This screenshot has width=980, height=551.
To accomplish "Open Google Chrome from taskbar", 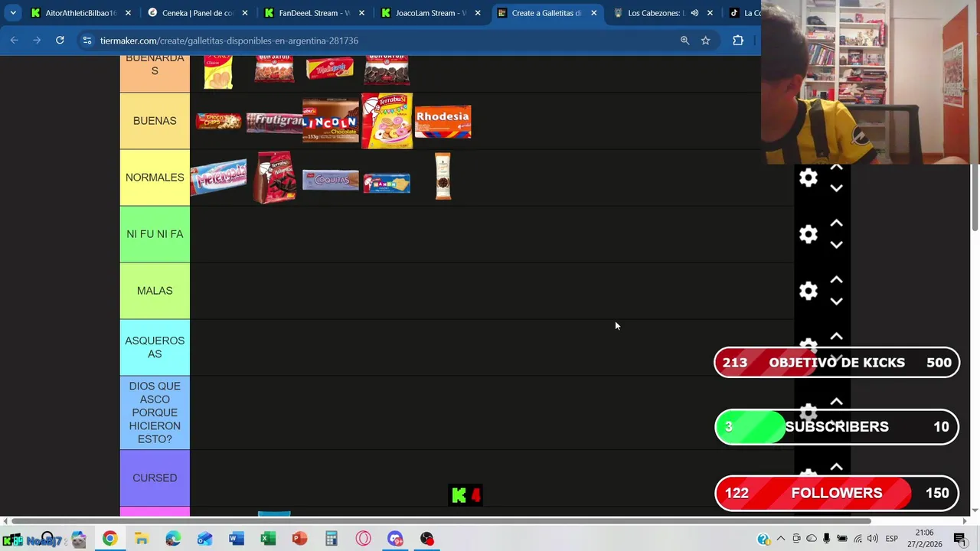I will (110, 539).
